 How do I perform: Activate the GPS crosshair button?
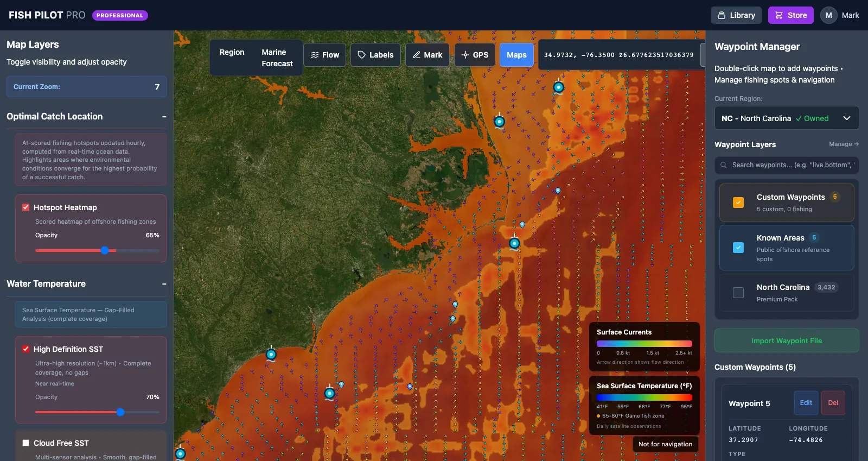pyautogui.click(x=475, y=55)
